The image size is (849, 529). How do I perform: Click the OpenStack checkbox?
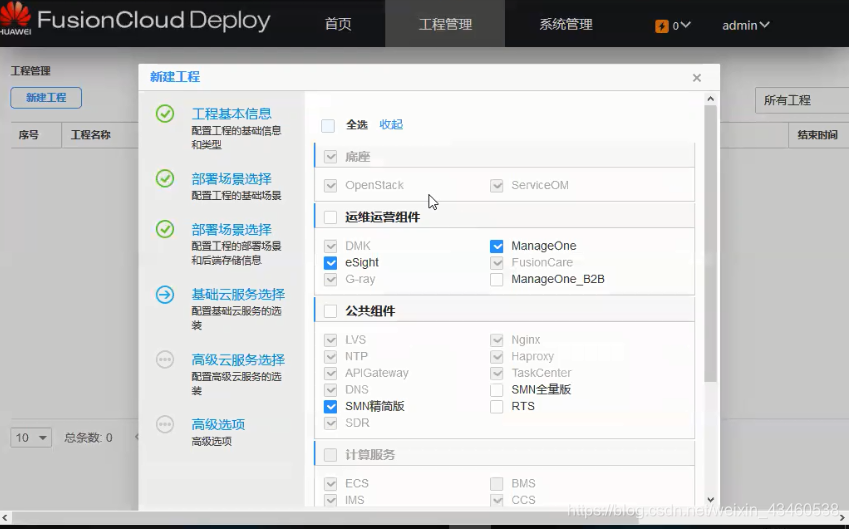[x=330, y=186]
